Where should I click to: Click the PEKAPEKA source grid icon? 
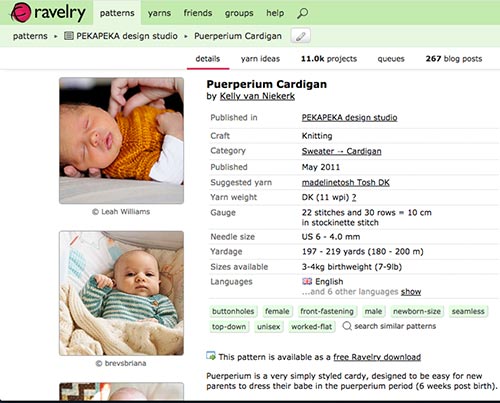69,36
